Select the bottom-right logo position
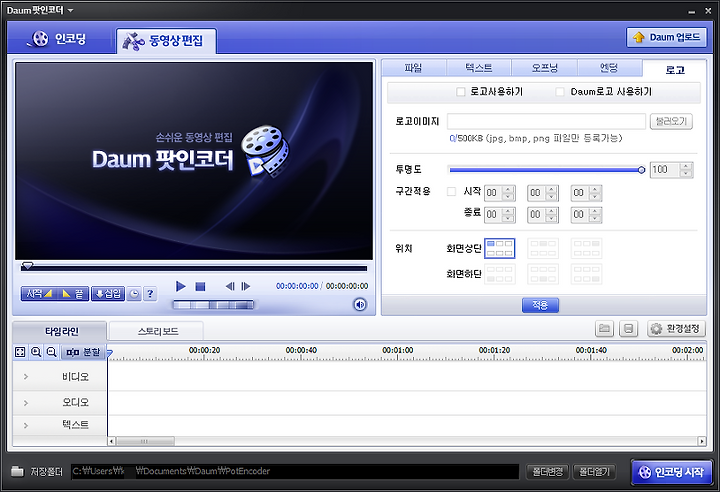Viewport: 720px width, 492px height. click(586, 274)
